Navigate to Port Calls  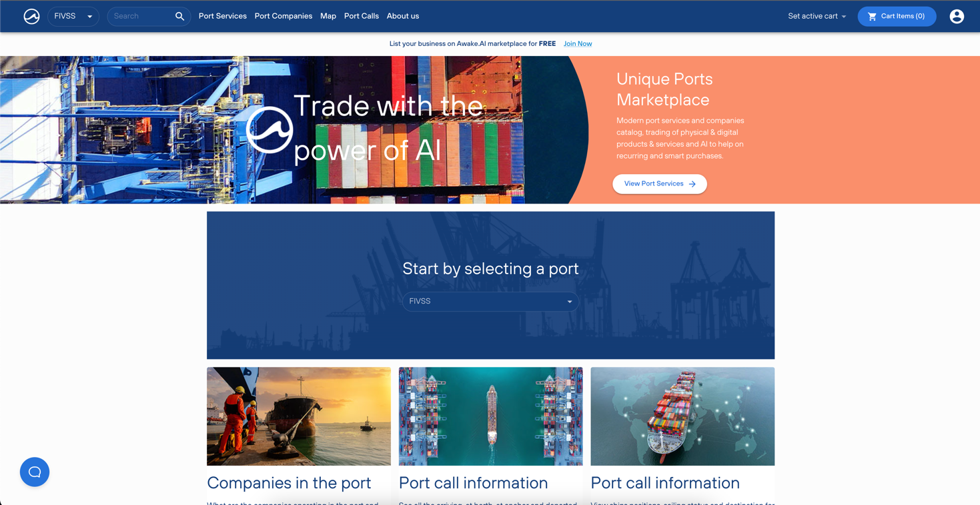tap(361, 16)
